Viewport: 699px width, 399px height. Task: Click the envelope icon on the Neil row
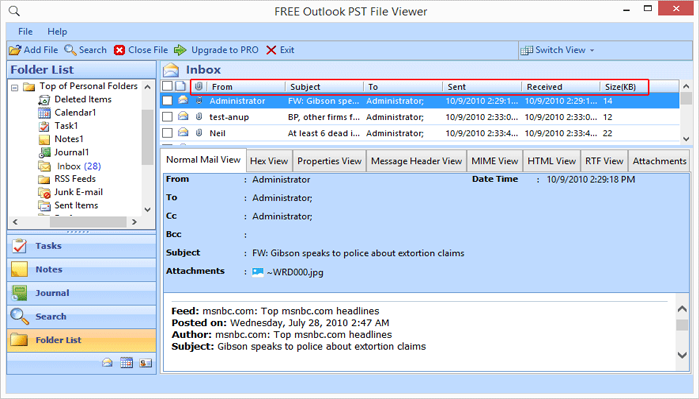pyautogui.click(x=183, y=132)
